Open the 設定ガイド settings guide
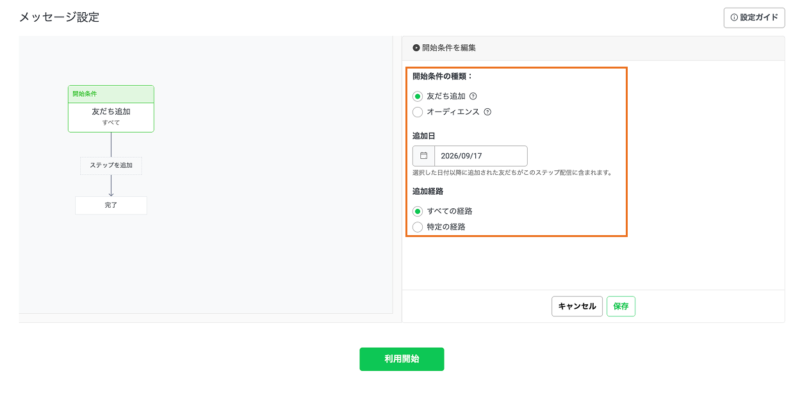The height and width of the screenshot is (394, 800). tap(754, 17)
